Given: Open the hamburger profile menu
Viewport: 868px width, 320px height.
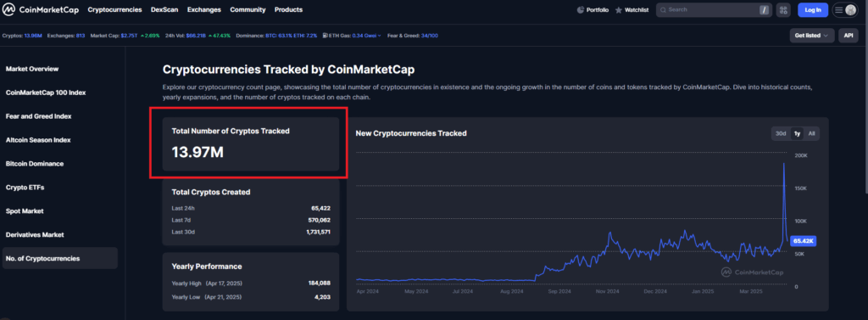Looking at the screenshot, I should [x=845, y=10].
